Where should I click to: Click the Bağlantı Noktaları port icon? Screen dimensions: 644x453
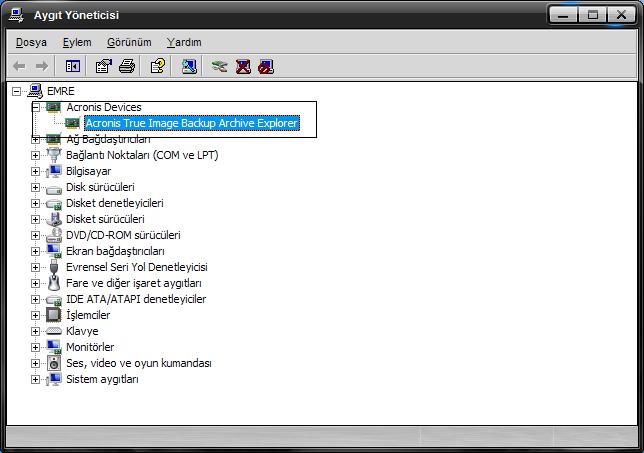click(53, 155)
